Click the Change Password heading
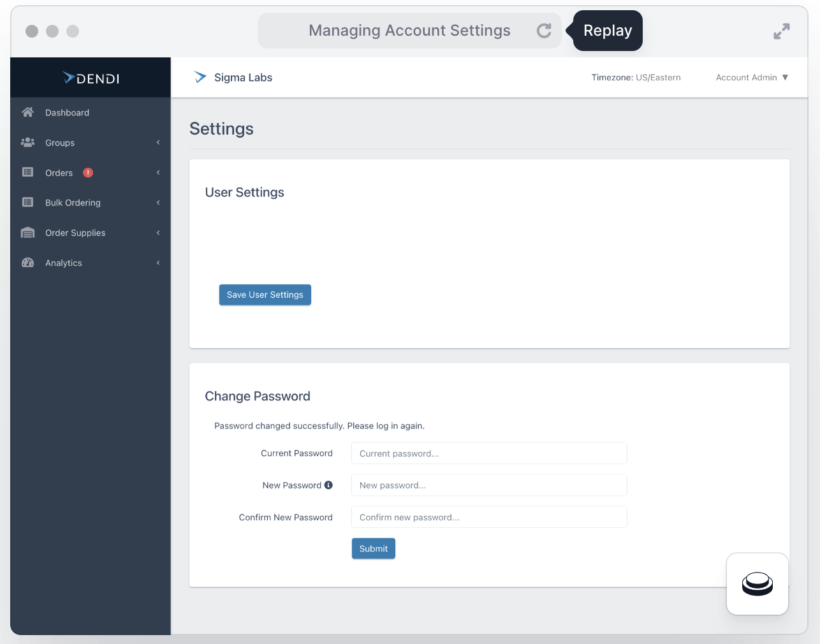This screenshot has width=820, height=644. pos(258,396)
